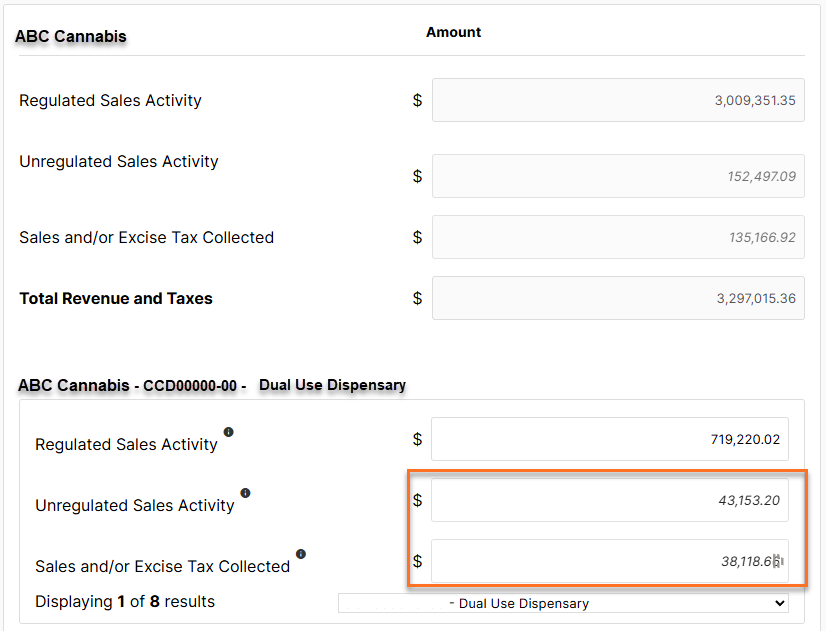Click the 43,153.20 unregulated sales input
The width and height of the screenshot is (826, 631).
click(x=609, y=500)
